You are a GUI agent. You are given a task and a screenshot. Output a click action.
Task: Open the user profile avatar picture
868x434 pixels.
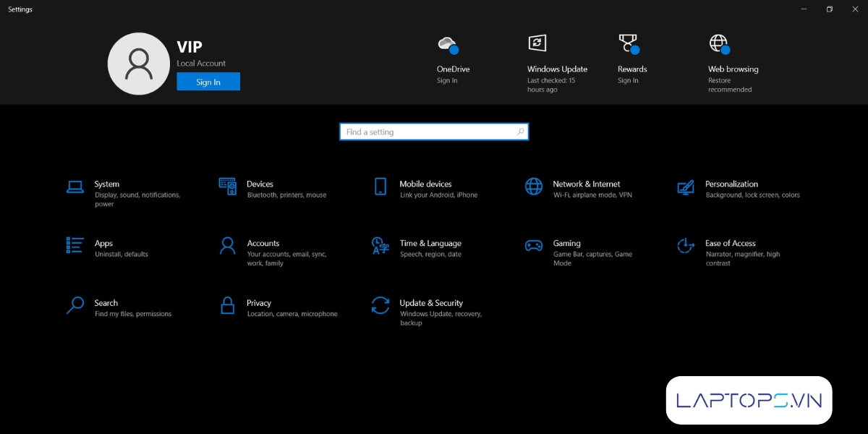[138, 64]
